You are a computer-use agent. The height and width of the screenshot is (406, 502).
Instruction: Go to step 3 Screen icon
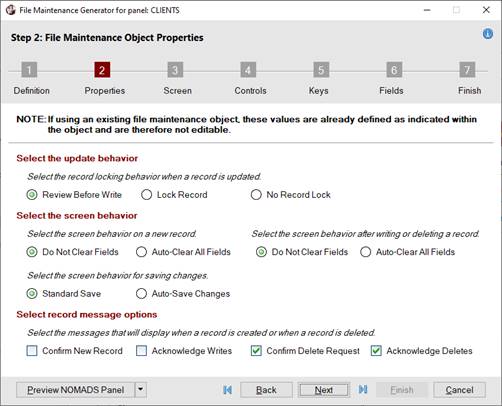click(x=175, y=70)
